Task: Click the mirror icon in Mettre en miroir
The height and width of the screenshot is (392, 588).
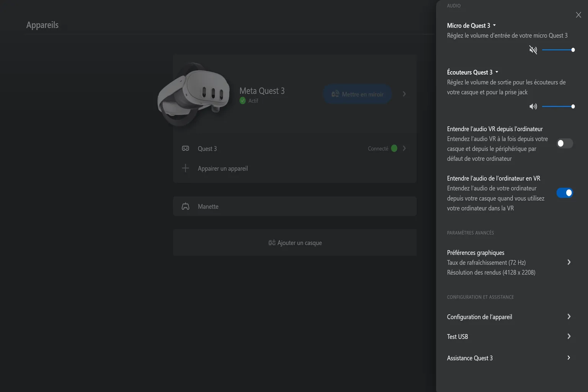Action: click(x=335, y=94)
